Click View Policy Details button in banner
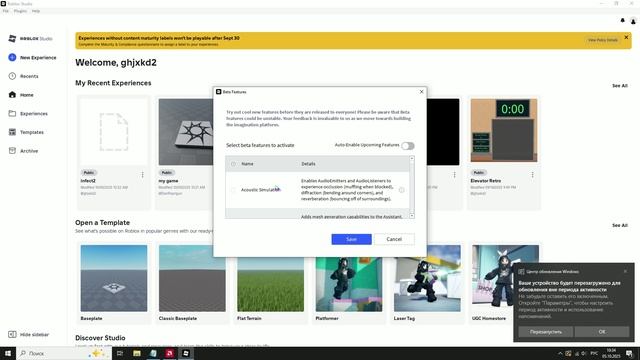The width and height of the screenshot is (640, 360). (x=603, y=40)
